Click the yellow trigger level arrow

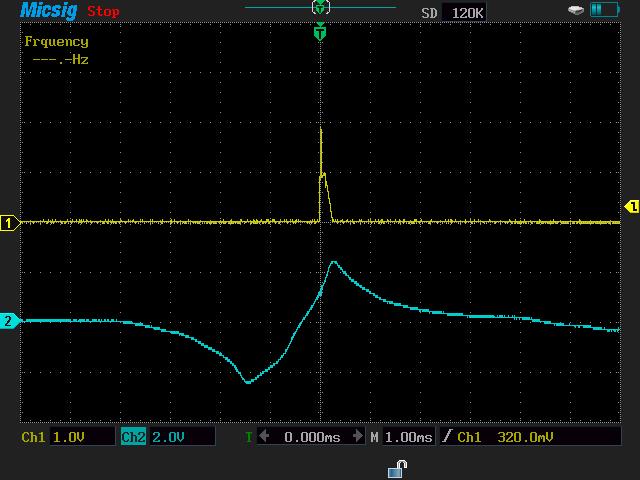[631, 207]
